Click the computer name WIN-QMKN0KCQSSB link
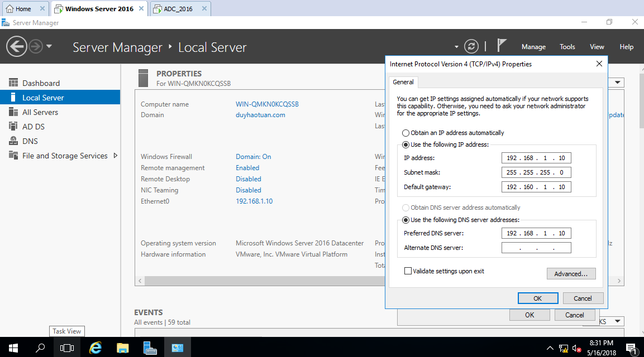 pyautogui.click(x=267, y=104)
